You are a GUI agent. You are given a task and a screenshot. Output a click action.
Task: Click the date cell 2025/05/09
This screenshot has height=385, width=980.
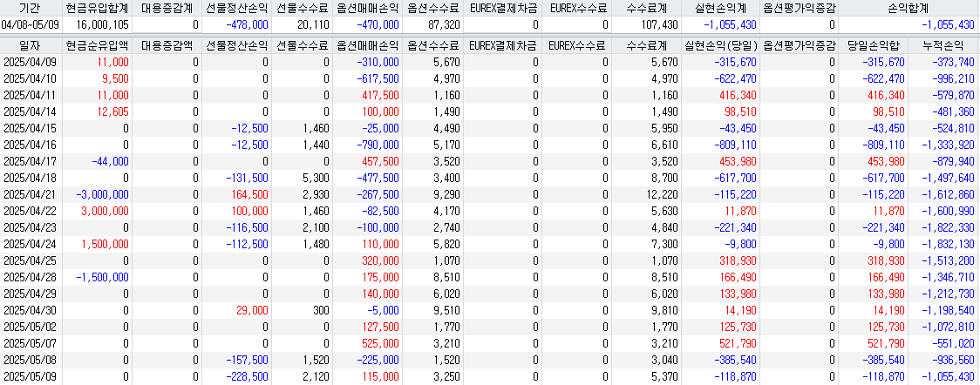pos(31,376)
